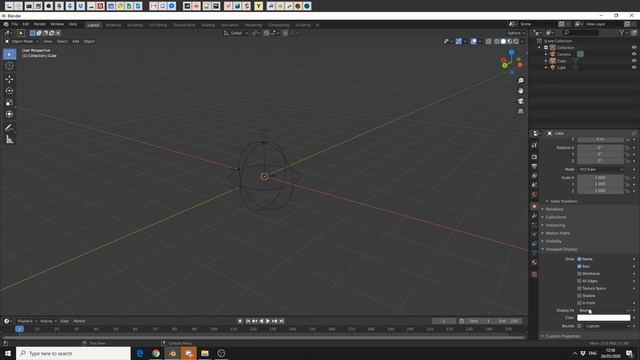Viewport: 640px width, 360px height.
Task: Click the viewport pan hand icon
Action: point(520,91)
